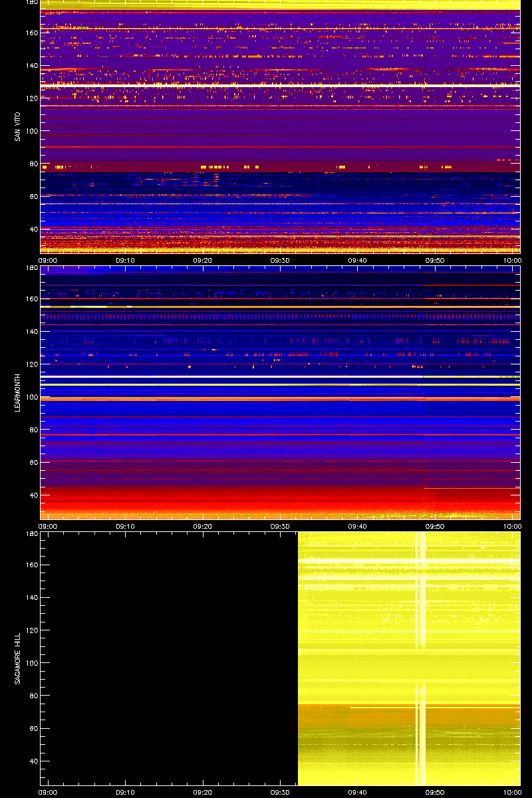Click the 100 frequency label on Sagamore Hill
Viewport: 532px width, 798px height.
[x=31, y=663]
